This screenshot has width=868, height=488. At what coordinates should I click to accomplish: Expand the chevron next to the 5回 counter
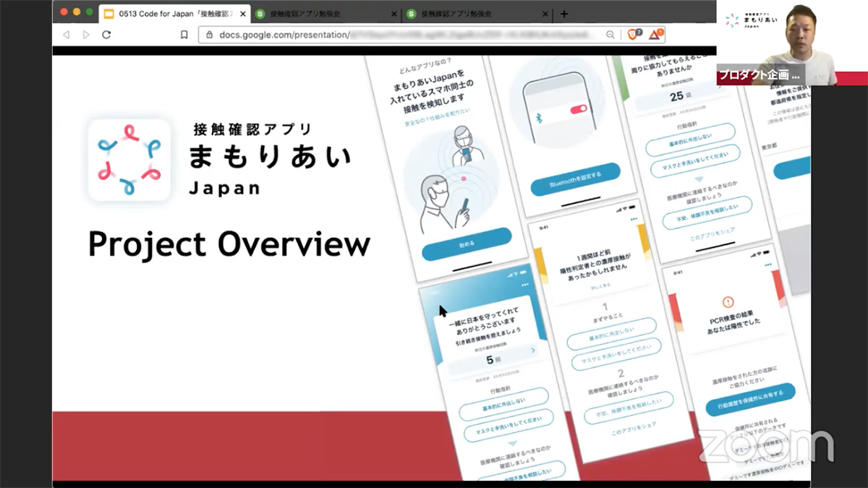pyautogui.click(x=533, y=350)
